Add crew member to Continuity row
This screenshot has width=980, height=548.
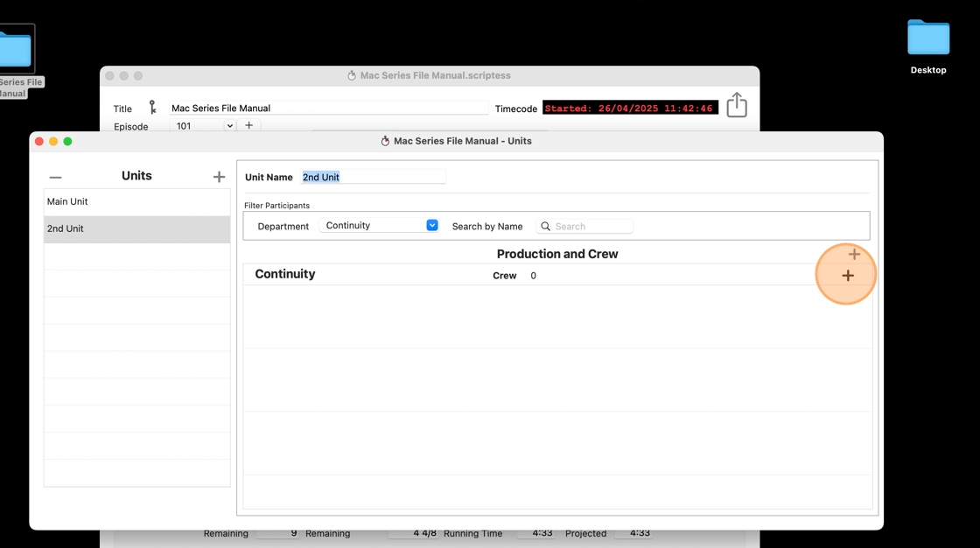point(848,275)
